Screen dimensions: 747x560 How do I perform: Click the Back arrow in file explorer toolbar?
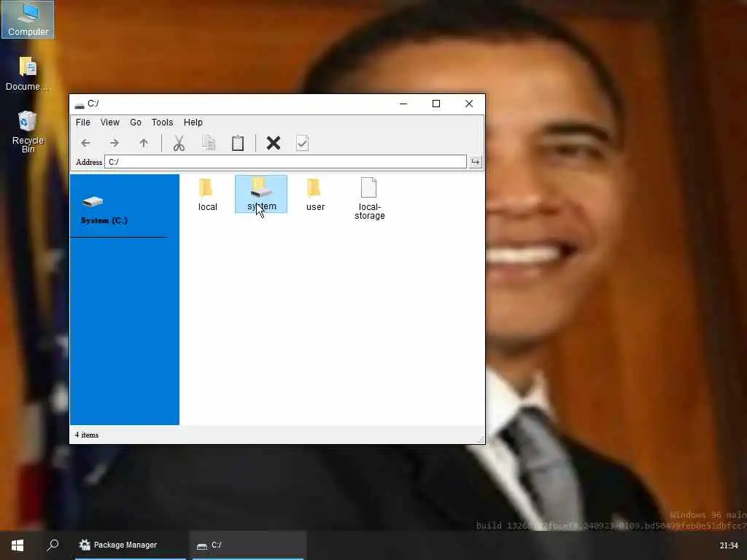(86, 143)
